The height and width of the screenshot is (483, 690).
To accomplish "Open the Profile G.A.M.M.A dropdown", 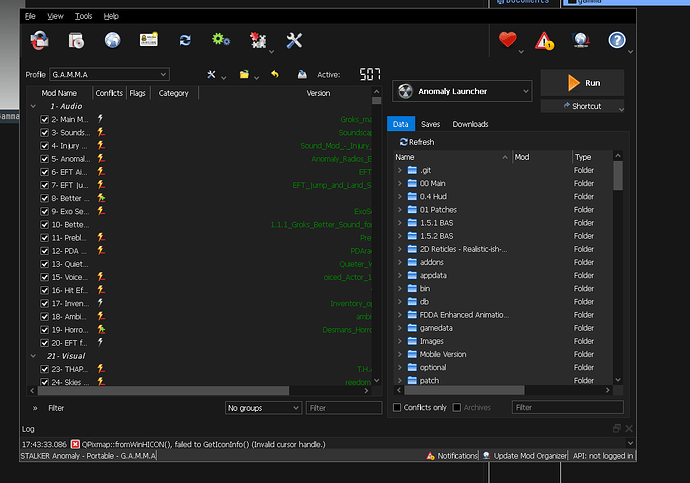I will (110, 74).
